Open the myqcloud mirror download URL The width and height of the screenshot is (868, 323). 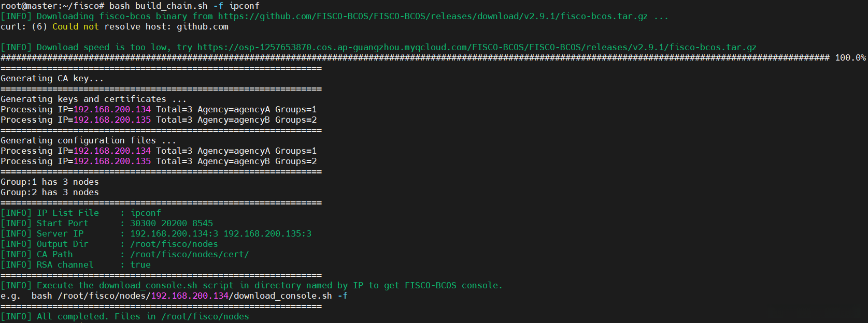click(477, 47)
